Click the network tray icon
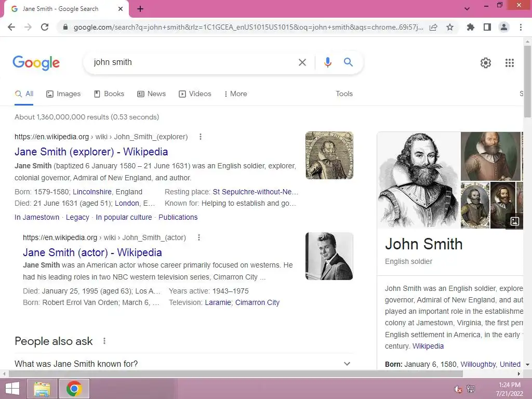 (471, 389)
